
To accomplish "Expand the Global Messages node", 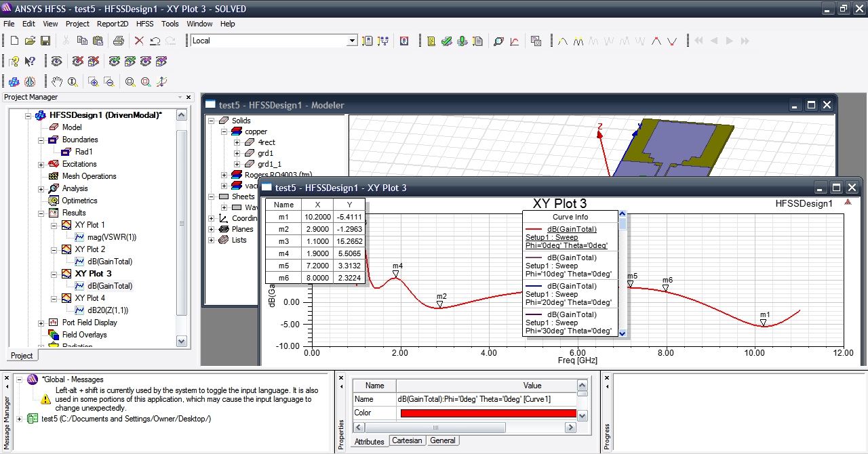I will [19, 379].
